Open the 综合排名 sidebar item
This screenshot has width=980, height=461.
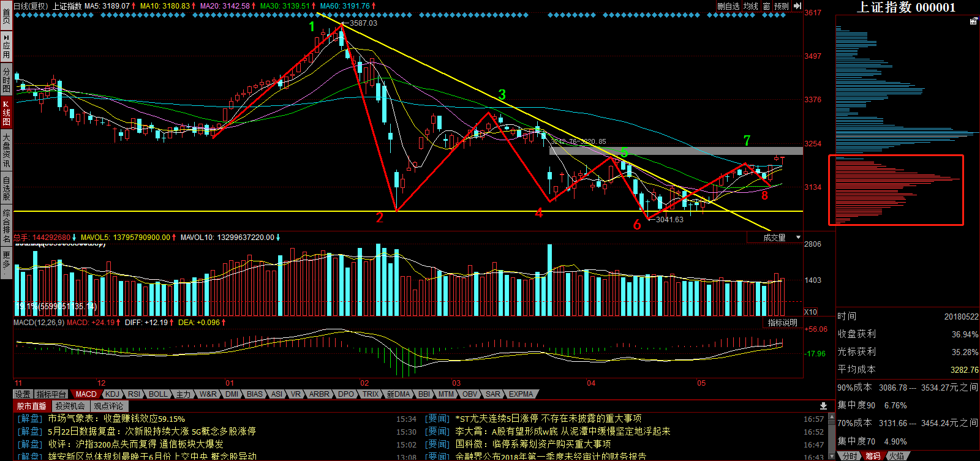click(x=6, y=226)
